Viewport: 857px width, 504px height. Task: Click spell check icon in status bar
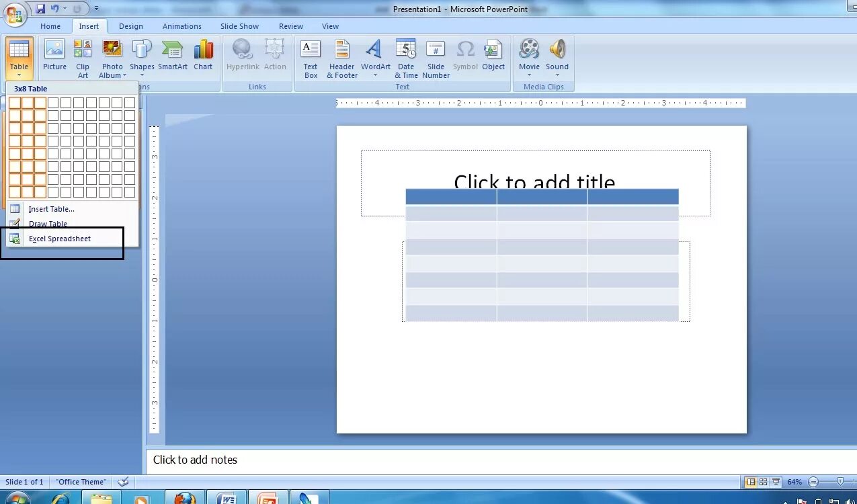click(x=122, y=482)
